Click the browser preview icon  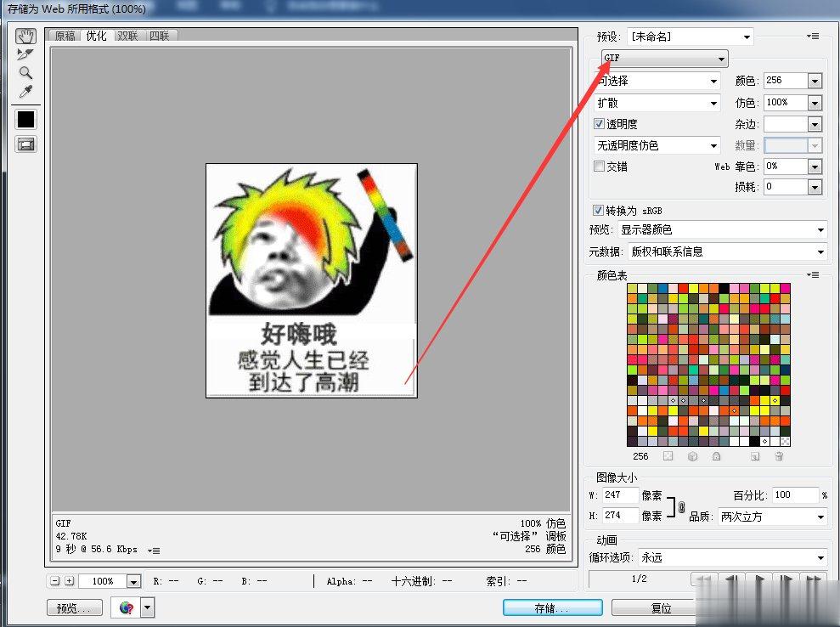[x=126, y=607]
